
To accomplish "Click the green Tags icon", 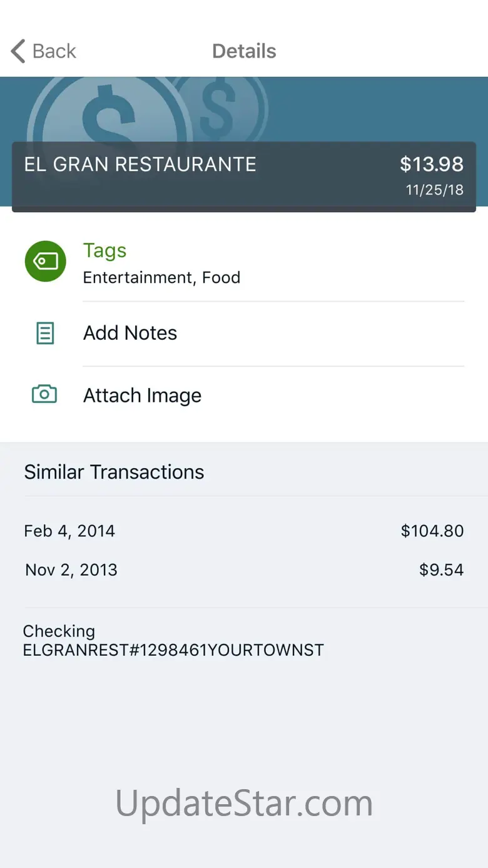I will pyautogui.click(x=45, y=261).
